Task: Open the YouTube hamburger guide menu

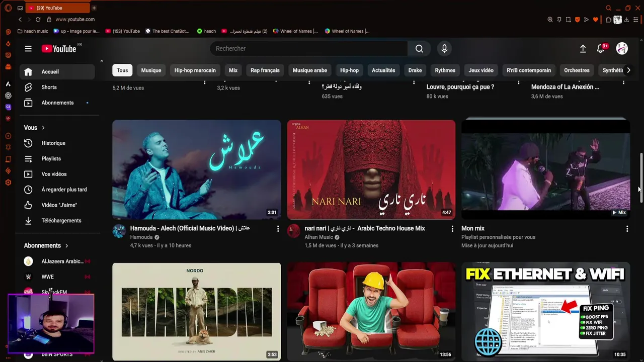Action: 28,49
